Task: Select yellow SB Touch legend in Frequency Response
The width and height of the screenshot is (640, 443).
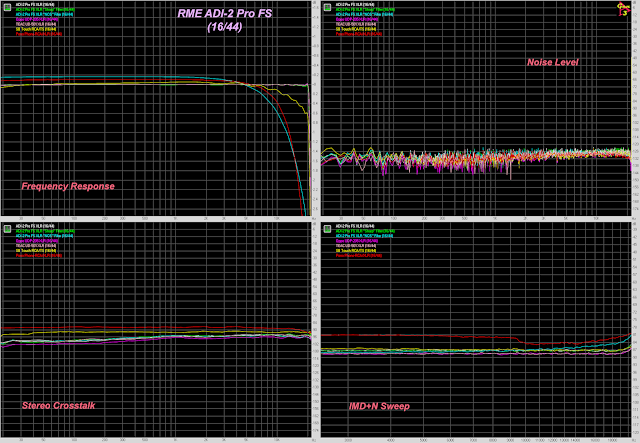Action: click(x=36, y=29)
